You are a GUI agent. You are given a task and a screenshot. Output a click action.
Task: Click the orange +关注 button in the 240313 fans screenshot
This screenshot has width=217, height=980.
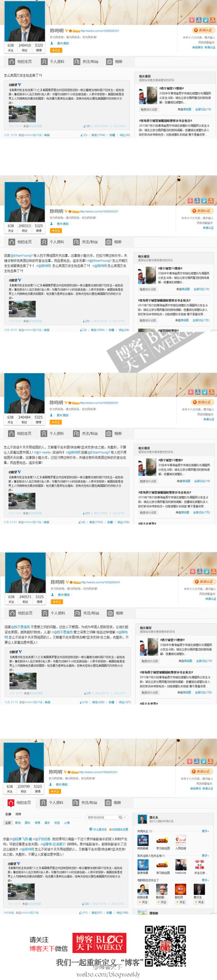pos(56,230)
